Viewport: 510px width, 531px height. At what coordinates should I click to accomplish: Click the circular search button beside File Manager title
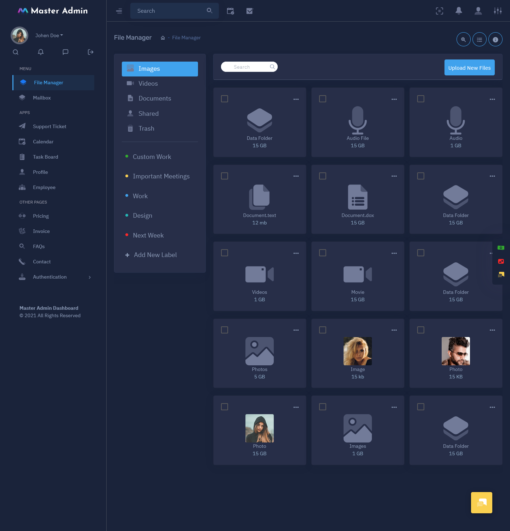click(x=463, y=40)
